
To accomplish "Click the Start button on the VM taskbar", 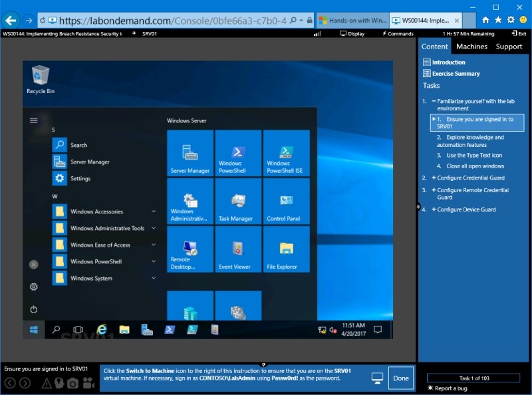I will click(x=34, y=330).
